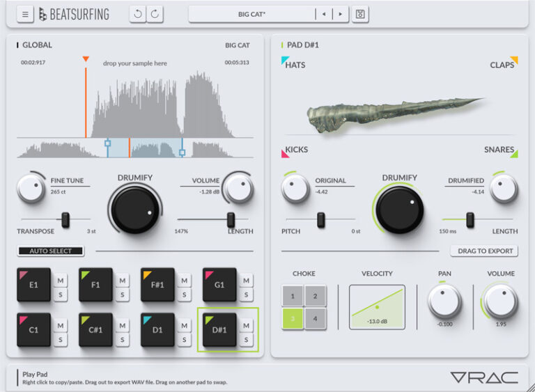Click the Pan knob
This screenshot has width=535, height=392.
coord(444,301)
